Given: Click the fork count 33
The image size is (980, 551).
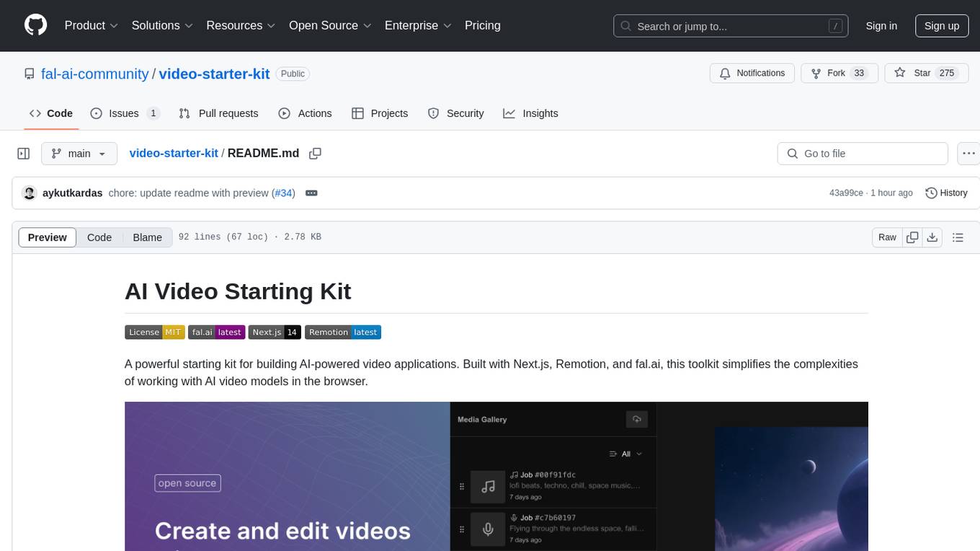Looking at the screenshot, I should tap(859, 74).
